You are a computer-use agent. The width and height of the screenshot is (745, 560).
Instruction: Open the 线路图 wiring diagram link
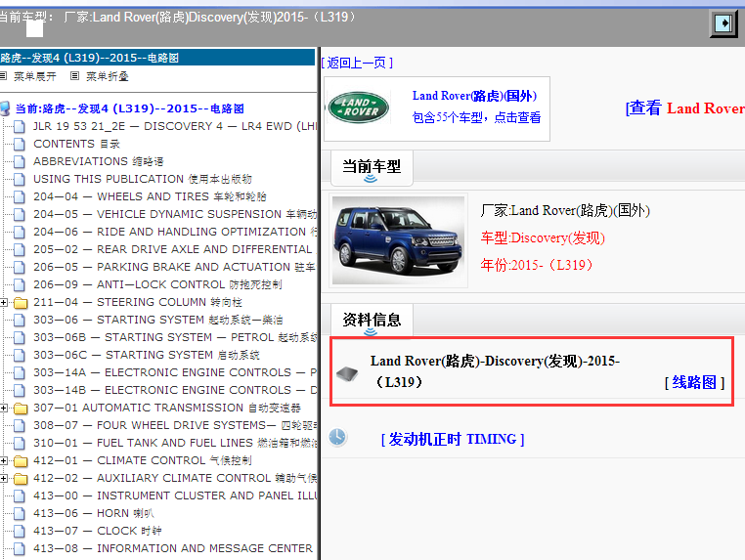click(694, 382)
